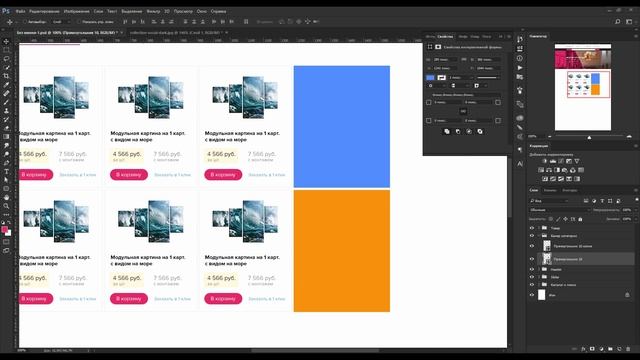Screen dimensions: 640x360
Task: Click the create new group folder icon
Action: [x=610, y=349]
